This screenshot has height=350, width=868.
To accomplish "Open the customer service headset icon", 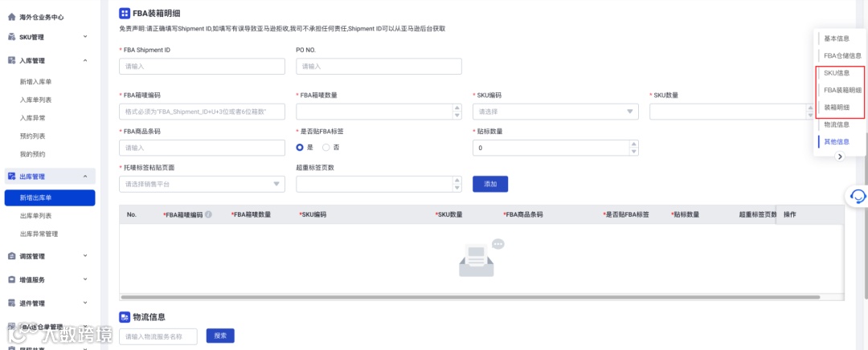I will [x=858, y=196].
